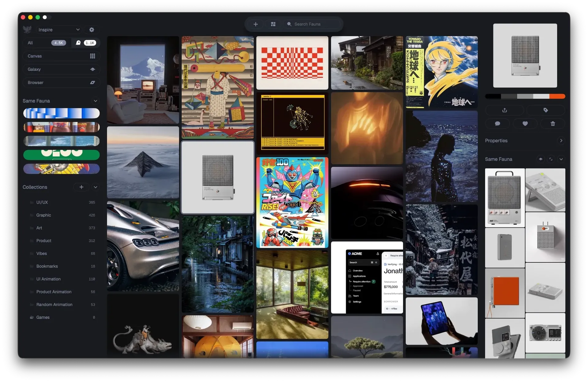Screen dimensions: 588x382
Task: Click galaxy icon beside right Same Fauna
Action: (x=541, y=159)
